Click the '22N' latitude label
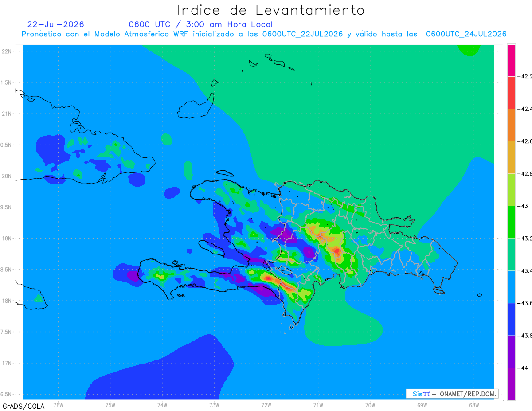 click(7, 51)
